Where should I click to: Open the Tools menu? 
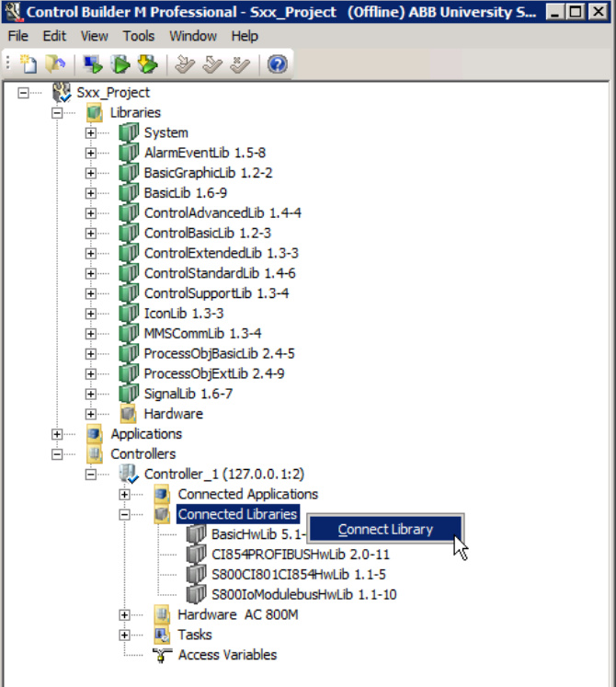[x=139, y=36]
